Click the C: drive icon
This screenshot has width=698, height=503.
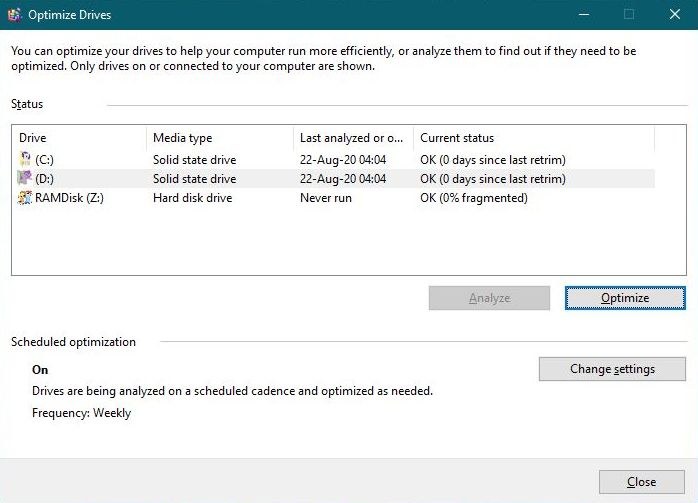(x=25, y=160)
